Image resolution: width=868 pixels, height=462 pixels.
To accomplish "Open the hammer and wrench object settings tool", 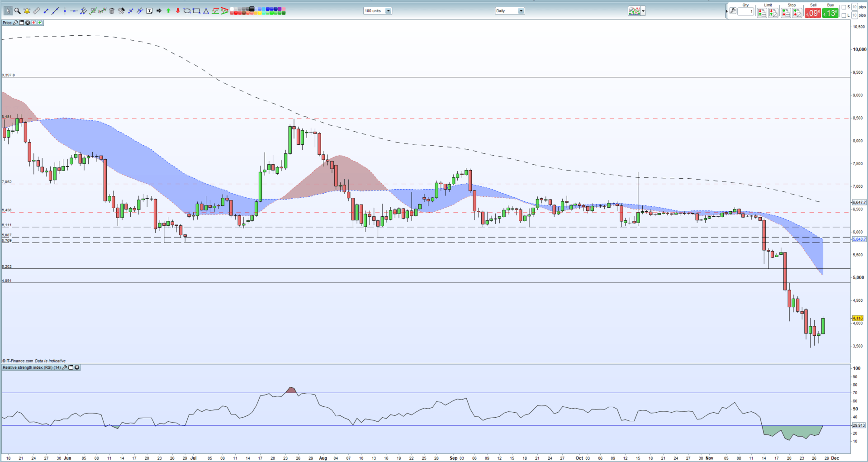I will point(121,11).
